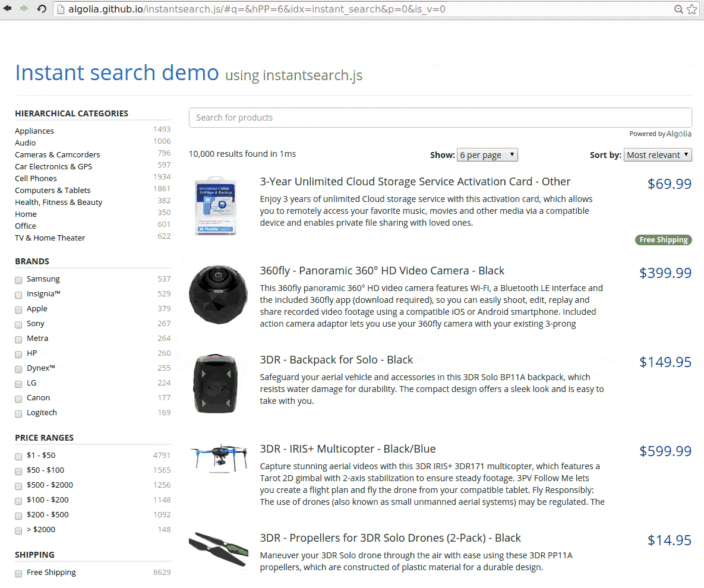Image resolution: width=704 pixels, height=588 pixels.
Task: Click the Instant search demo heading
Action: coord(117,72)
